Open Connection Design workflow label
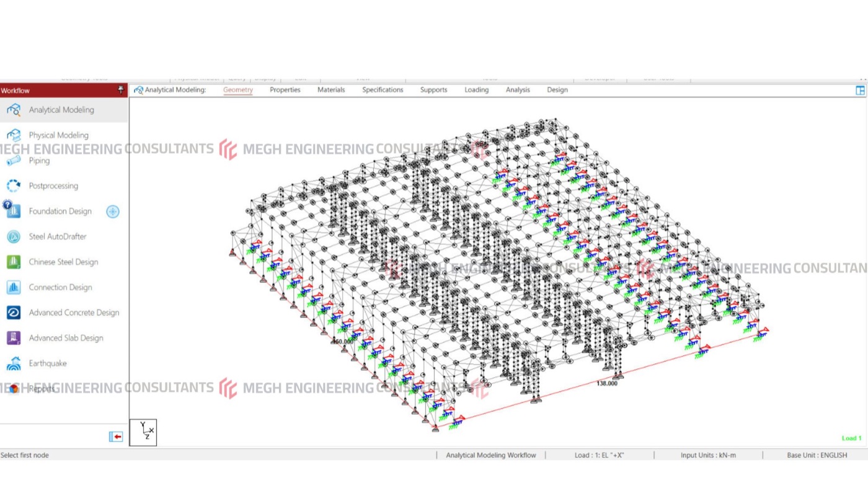868x488 pixels. coord(60,288)
